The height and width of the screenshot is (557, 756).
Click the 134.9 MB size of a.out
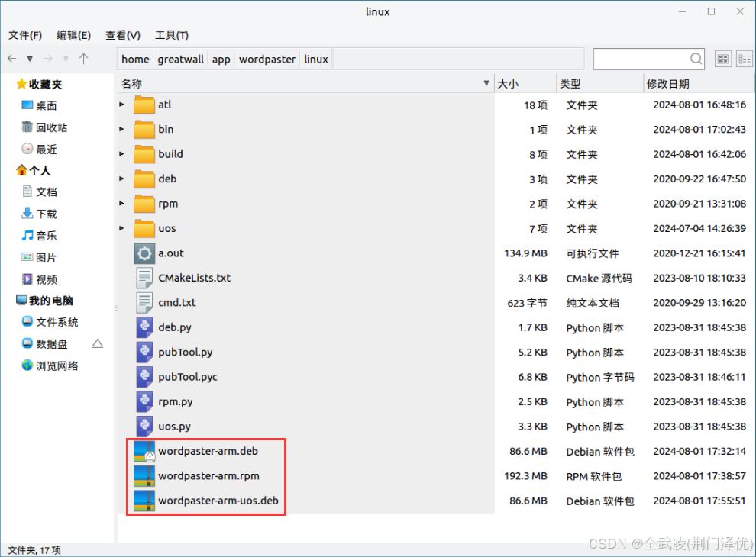click(x=525, y=253)
